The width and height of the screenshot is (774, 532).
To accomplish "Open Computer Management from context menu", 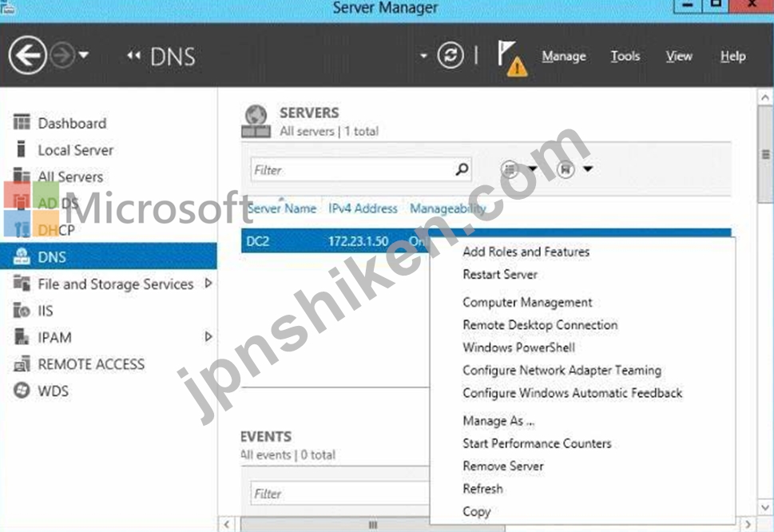I will (x=528, y=303).
